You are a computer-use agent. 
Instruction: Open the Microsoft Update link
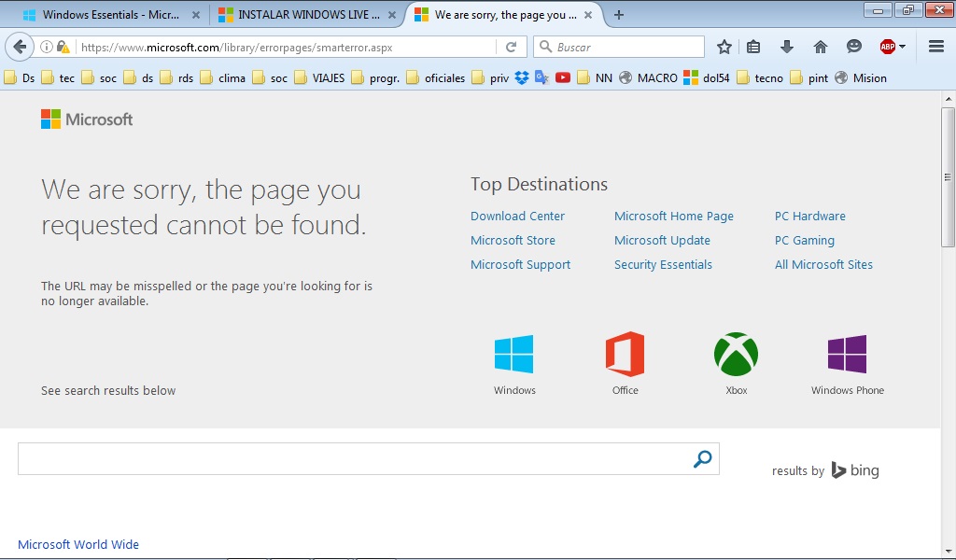(x=662, y=240)
